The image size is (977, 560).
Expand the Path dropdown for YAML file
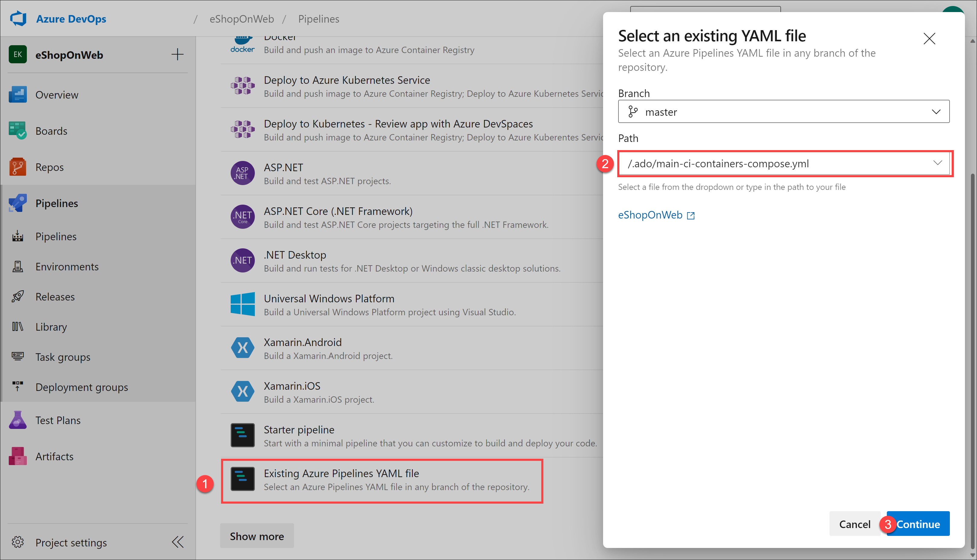point(936,163)
